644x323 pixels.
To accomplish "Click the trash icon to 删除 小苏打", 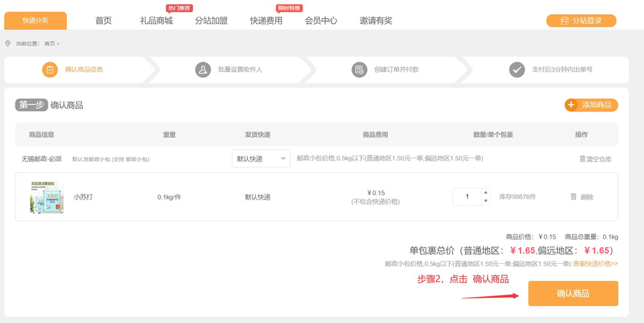I will pyautogui.click(x=573, y=197).
